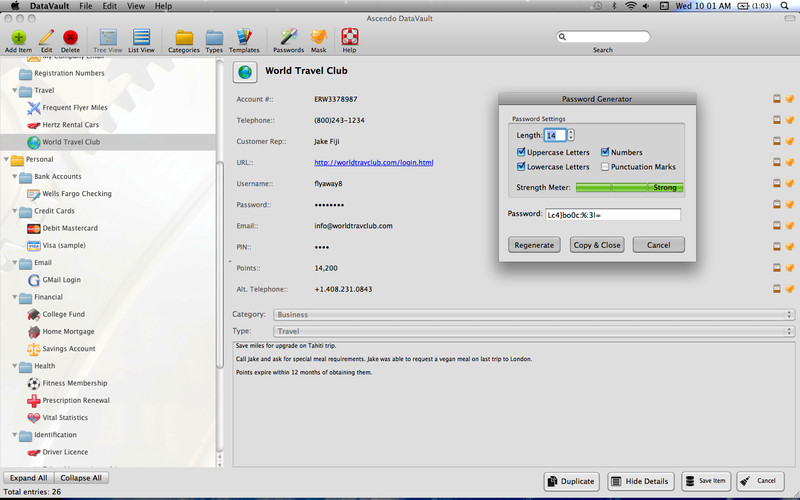Open the Category dropdown showing Business
The image size is (800, 500).
click(x=533, y=314)
